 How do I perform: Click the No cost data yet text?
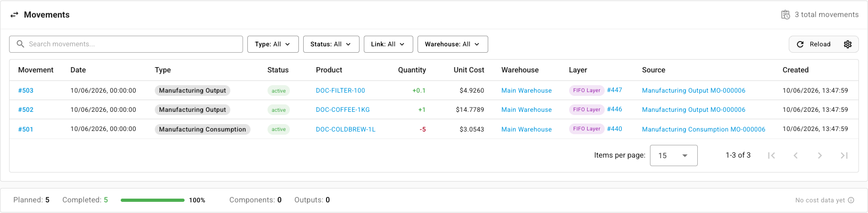[820, 200]
